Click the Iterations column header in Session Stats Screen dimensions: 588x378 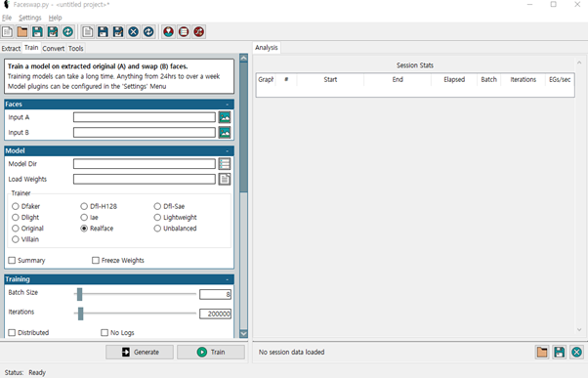pos(524,79)
